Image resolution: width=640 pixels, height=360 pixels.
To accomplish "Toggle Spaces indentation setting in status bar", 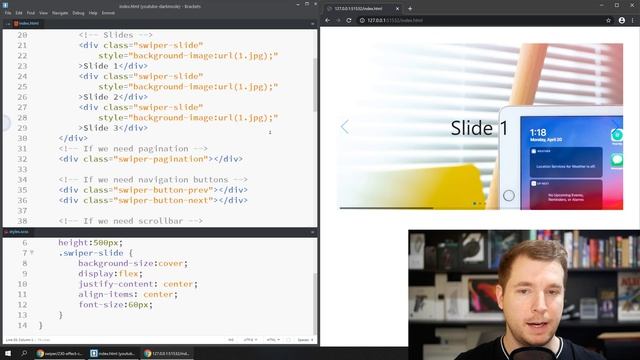I will [305, 340].
